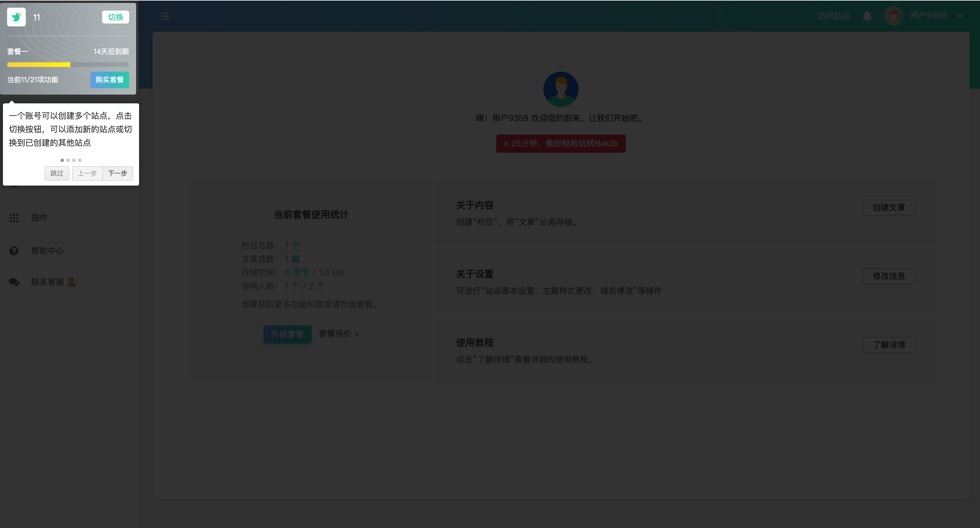This screenshot has height=528, width=980.
Task: Select the first tour pagination dot
Action: click(62, 160)
